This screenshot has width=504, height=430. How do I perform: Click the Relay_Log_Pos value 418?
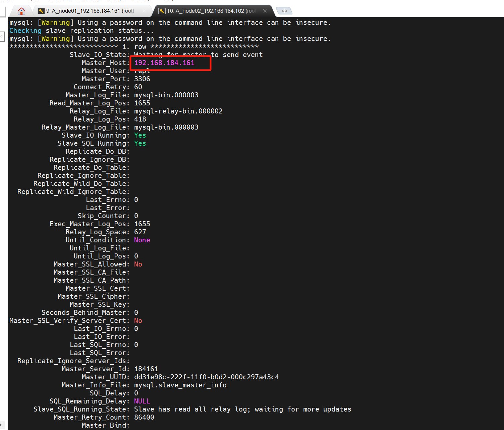[x=140, y=119]
